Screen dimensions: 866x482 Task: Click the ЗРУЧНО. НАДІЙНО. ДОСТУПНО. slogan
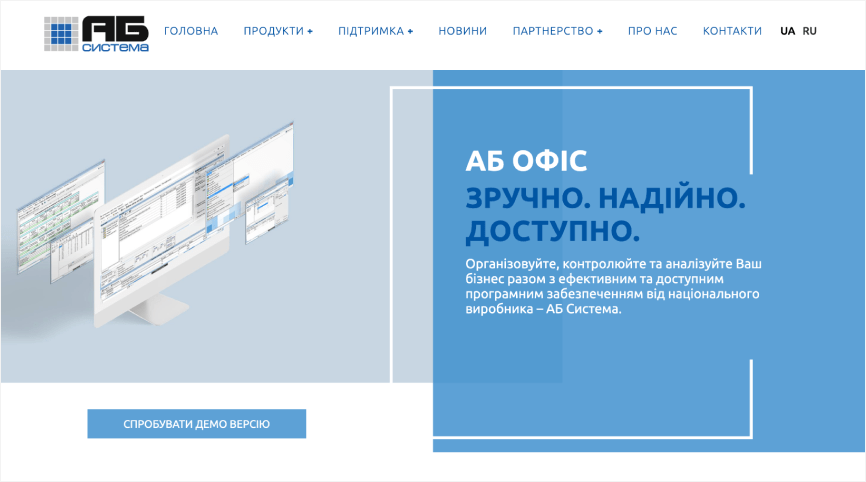(605, 214)
